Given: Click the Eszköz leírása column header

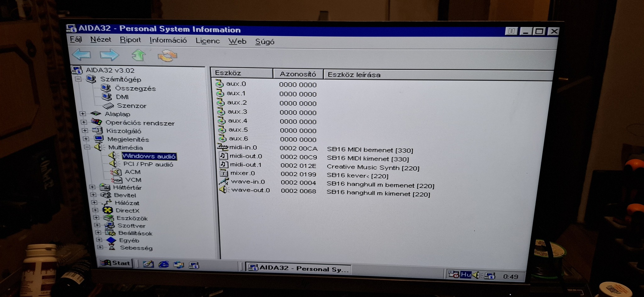Looking at the screenshot, I should click(x=438, y=75).
